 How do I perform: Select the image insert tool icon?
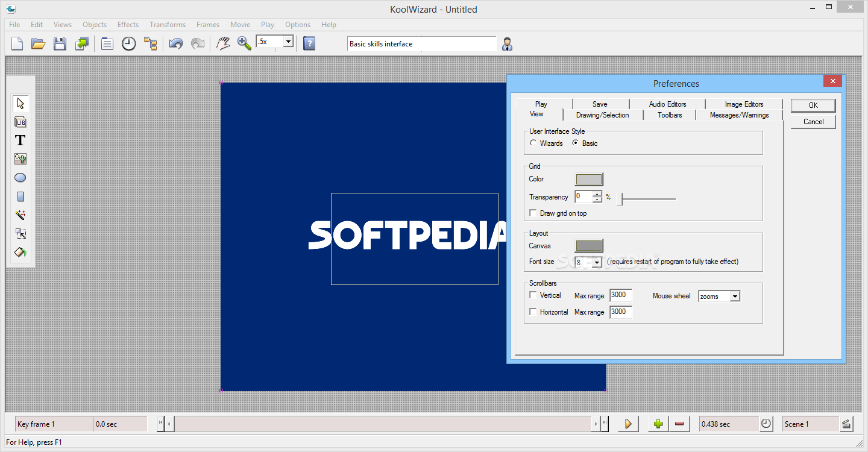point(20,159)
